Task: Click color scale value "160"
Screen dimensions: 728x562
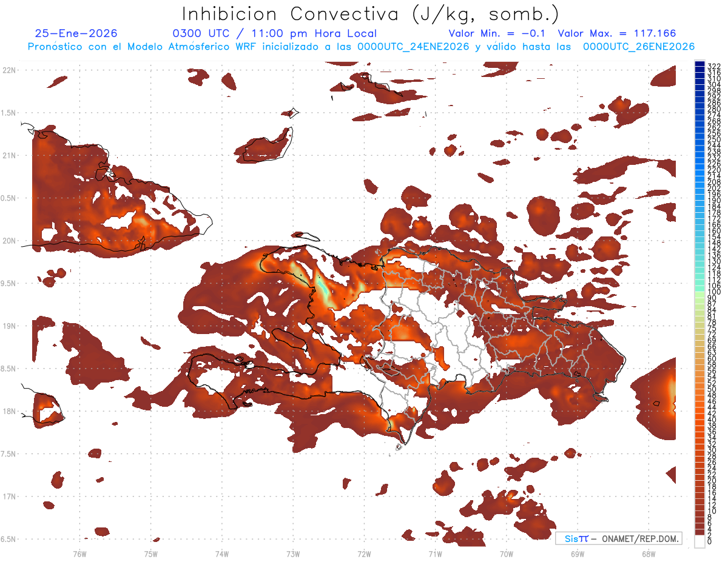Action: click(713, 231)
